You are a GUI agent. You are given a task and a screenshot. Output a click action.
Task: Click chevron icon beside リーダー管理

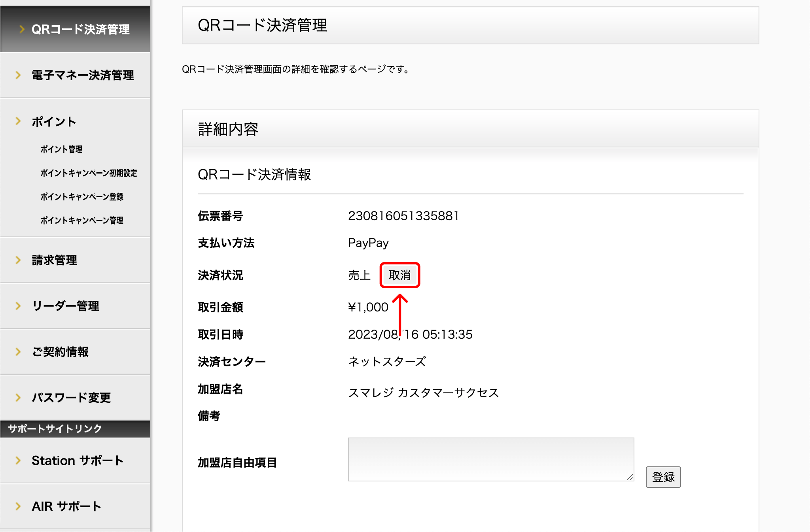tap(18, 306)
